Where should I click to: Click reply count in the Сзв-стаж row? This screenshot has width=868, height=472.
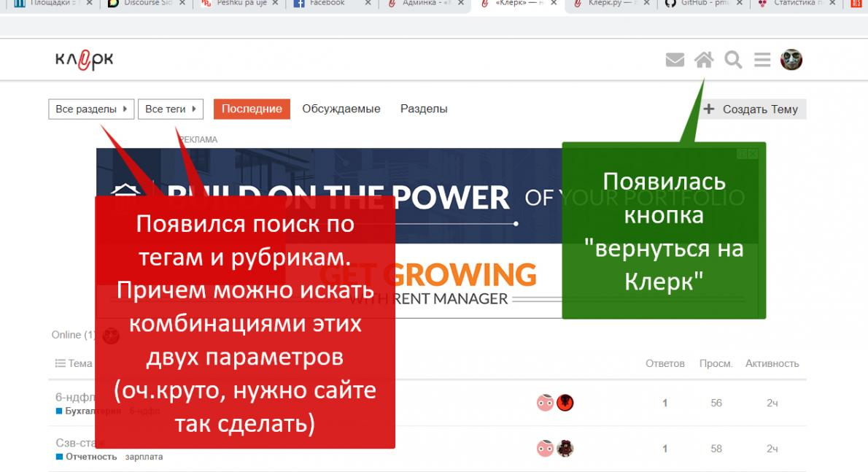pos(664,448)
